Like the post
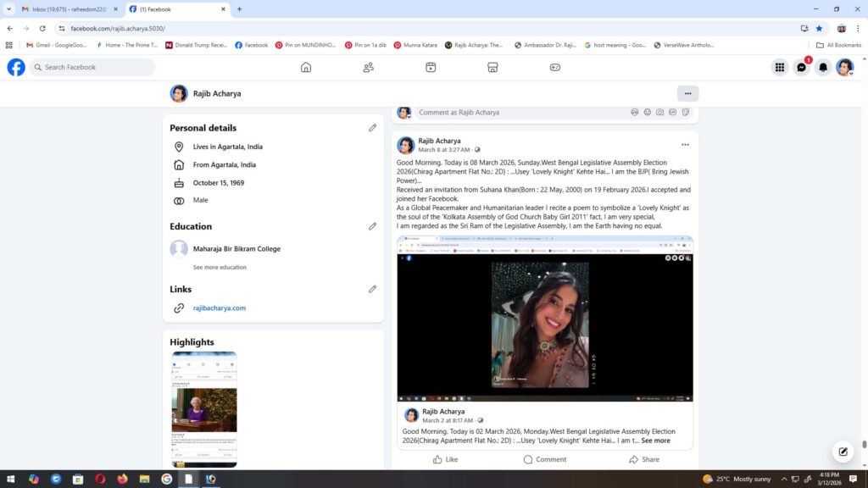 click(445, 459)
